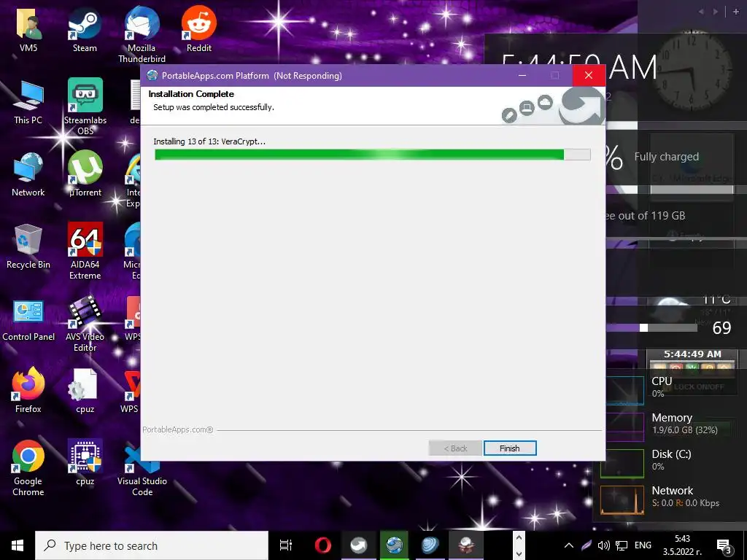Click the Finish button in the installer

click(x=510, y=448)
